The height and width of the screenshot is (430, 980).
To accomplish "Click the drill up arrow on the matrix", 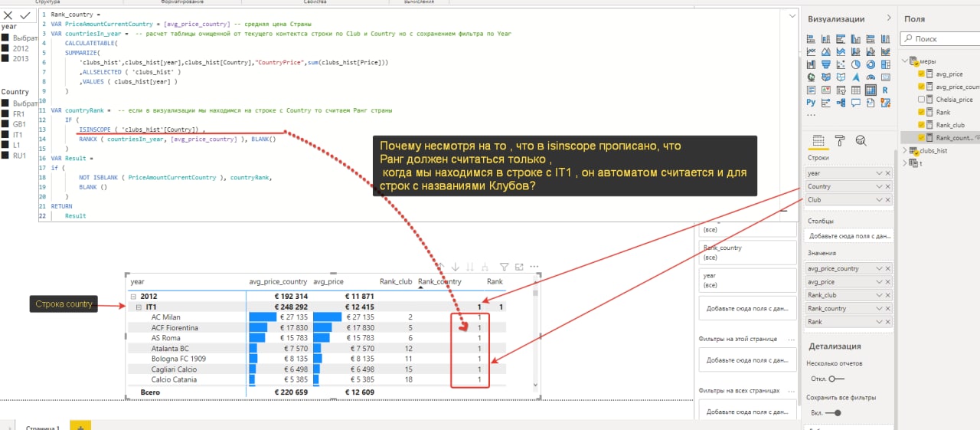I will tap(441, 267).
